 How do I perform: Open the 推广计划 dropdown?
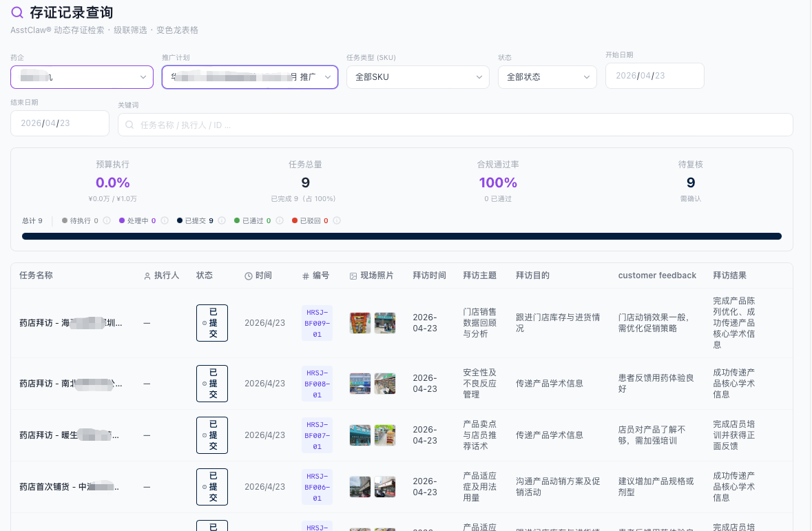pyautogui.click(x=250, y=77)
